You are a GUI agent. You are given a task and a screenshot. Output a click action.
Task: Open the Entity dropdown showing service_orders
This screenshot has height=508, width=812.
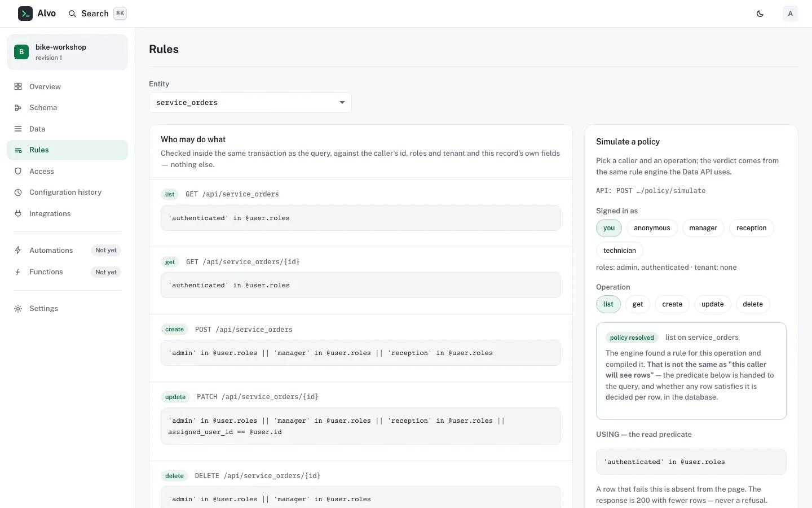tap(250, 103)
